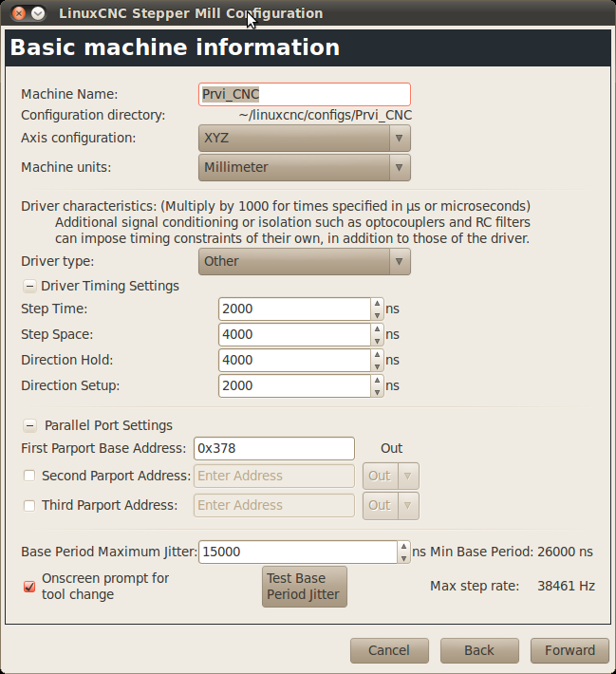Decrease Base Period Maximum Jitter value
616x674 pixels.
point(403,558)
